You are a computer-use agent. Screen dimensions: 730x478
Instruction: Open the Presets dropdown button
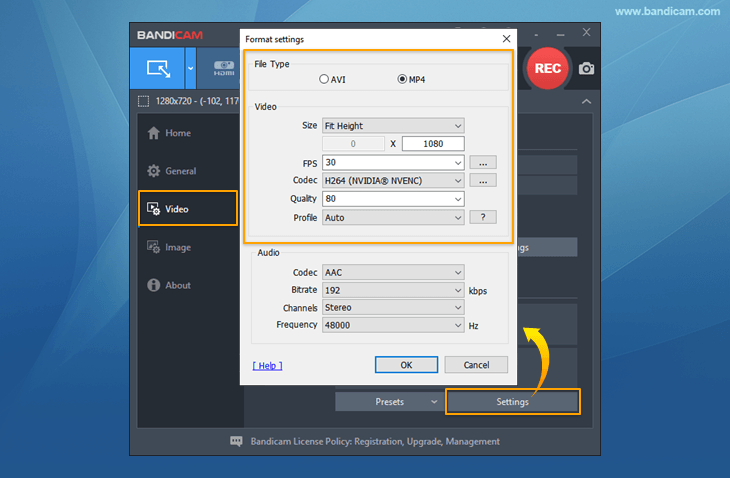(x=388, y=402)
